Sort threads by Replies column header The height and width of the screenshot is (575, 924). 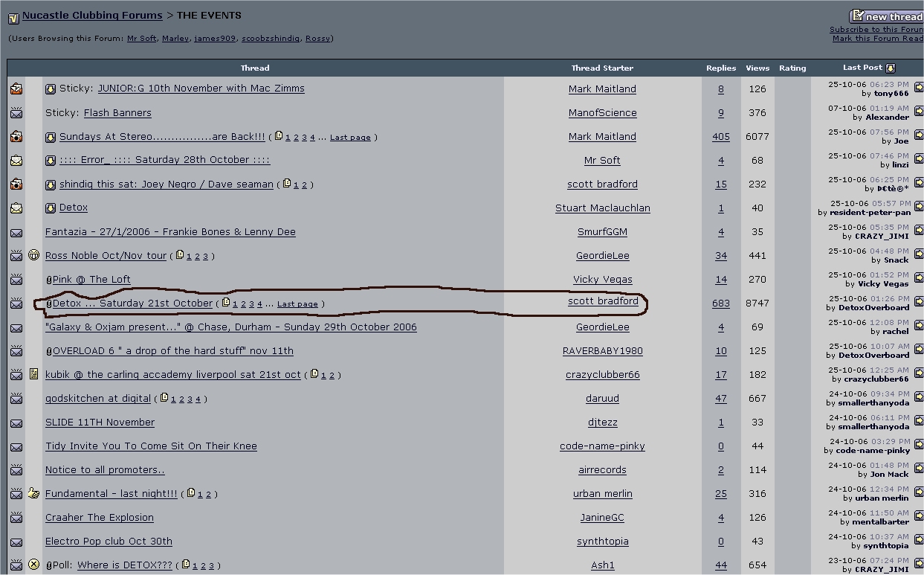[720, 68]
